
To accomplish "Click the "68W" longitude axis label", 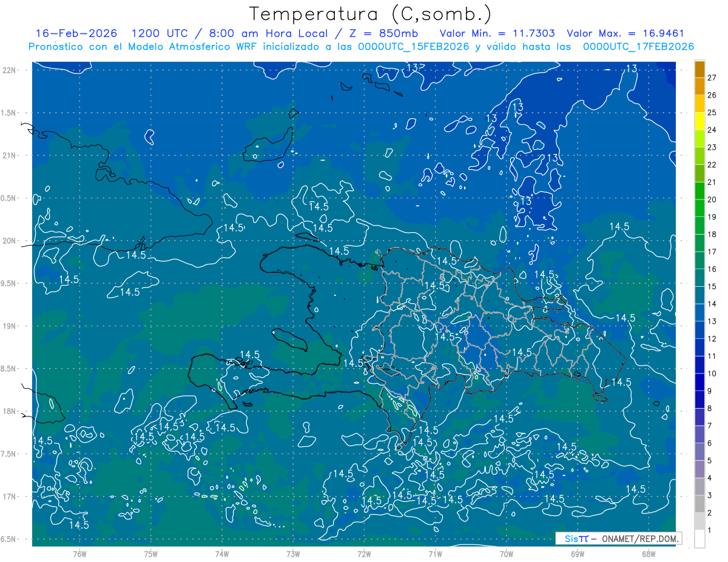I will point(649,554).
